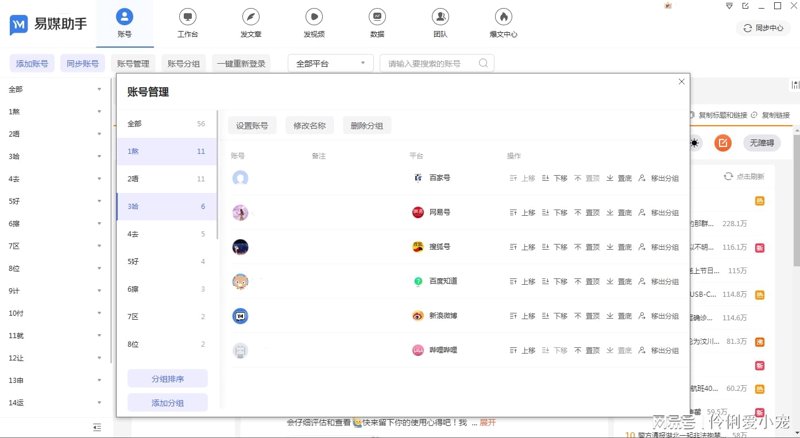Expand the sidebar group numbered 10
This screenshot has height=438, width=800.
(x=99, y=313)
